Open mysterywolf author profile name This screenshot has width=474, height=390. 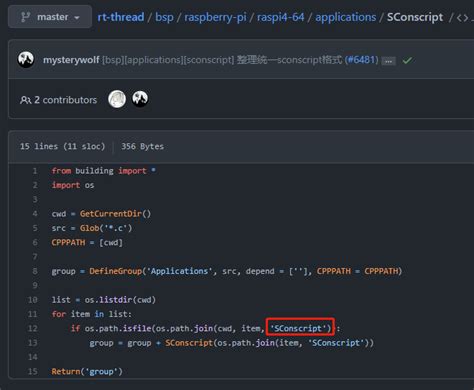click(71, 60)
